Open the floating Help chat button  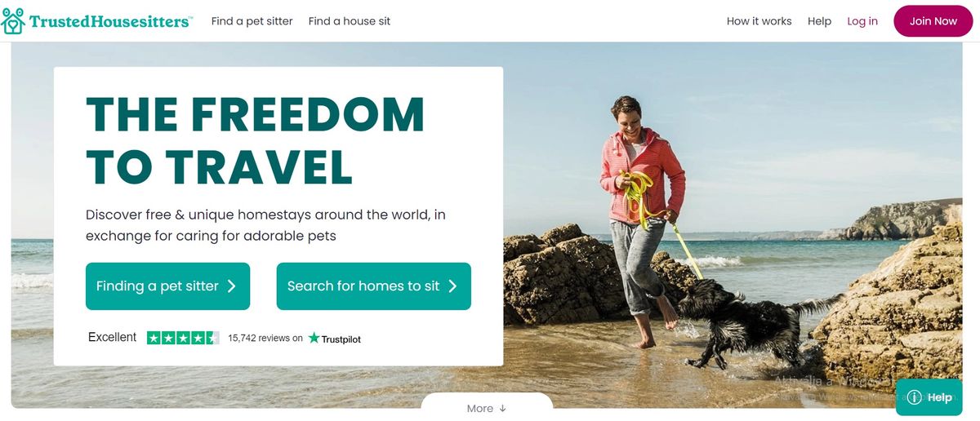[929, 397]
